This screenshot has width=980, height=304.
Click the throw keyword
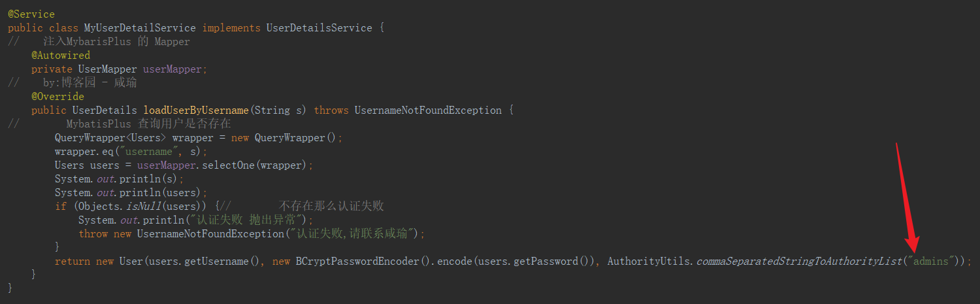pyautogui.click(x=93, y=233)
